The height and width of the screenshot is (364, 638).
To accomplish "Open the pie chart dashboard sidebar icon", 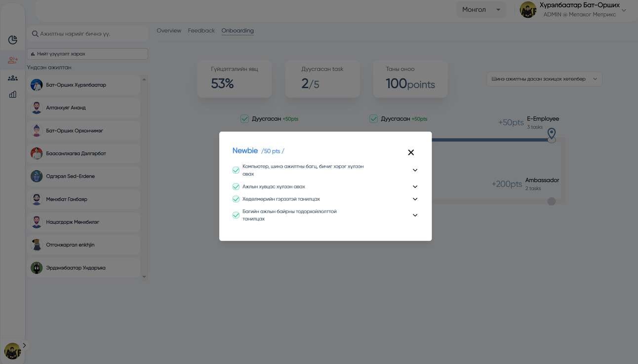I will (13, 40).
